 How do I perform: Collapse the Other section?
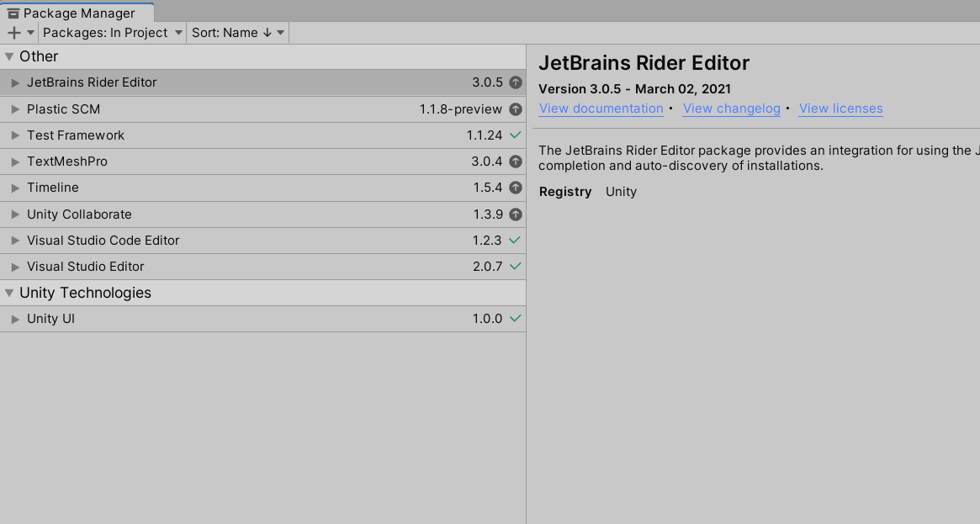(8, 56)
